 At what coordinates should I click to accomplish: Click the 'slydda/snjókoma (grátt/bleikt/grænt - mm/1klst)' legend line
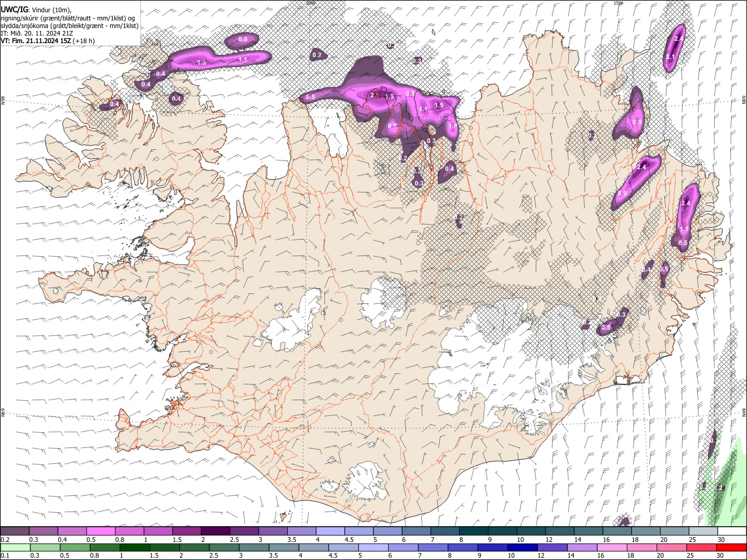coord(69,26)
